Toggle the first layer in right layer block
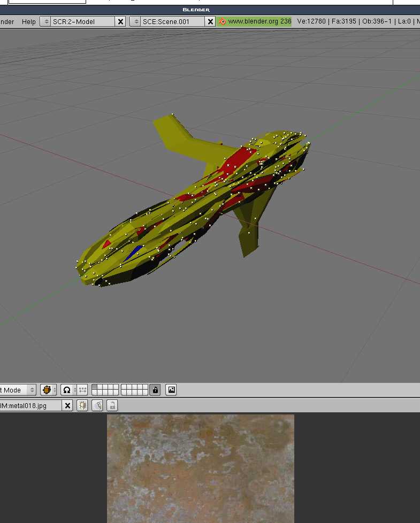Screen dimensions: 420x523 coord(125,387)
